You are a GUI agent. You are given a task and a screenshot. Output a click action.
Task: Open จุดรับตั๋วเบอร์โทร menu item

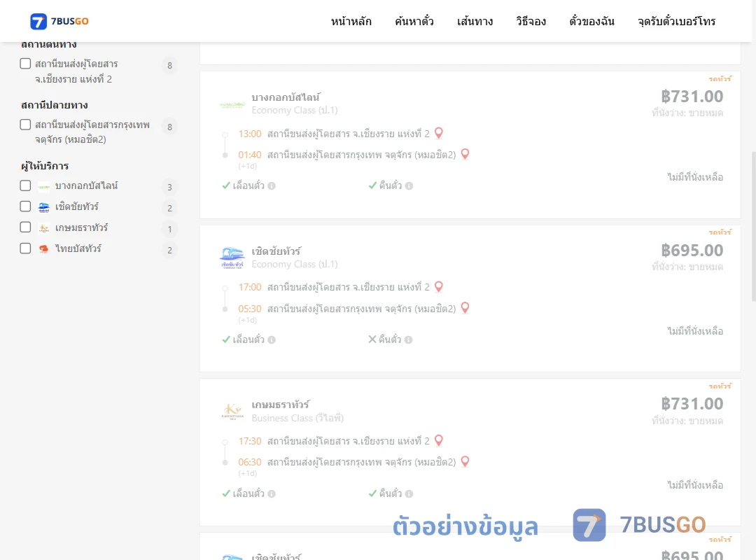[676, 21]
